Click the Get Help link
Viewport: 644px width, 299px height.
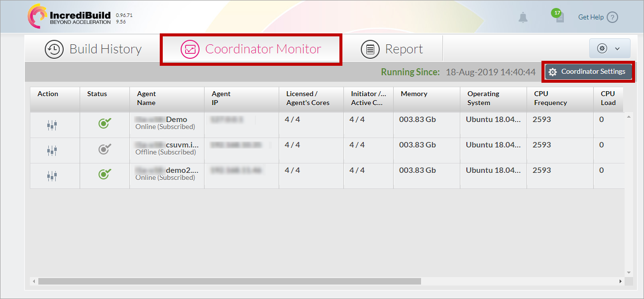(590, 17)
